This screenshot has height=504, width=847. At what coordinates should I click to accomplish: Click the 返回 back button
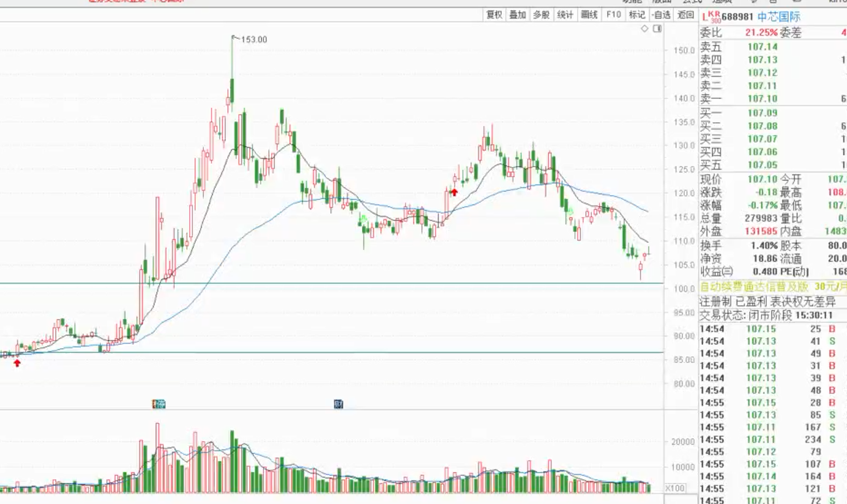[x=685, y=15]
